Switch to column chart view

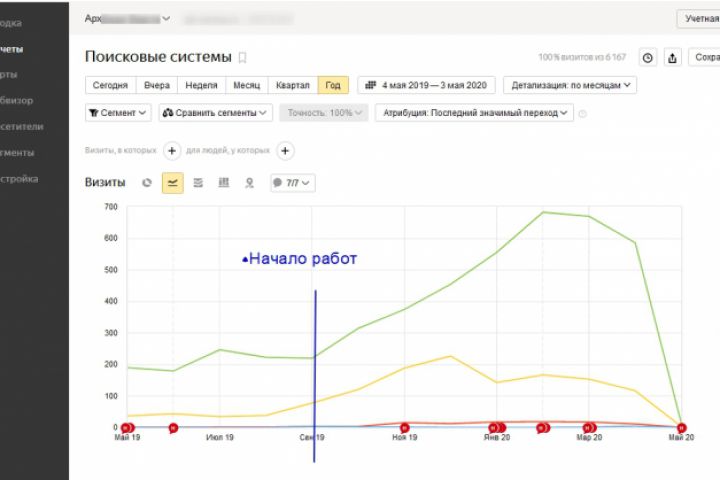pos(224,183)
